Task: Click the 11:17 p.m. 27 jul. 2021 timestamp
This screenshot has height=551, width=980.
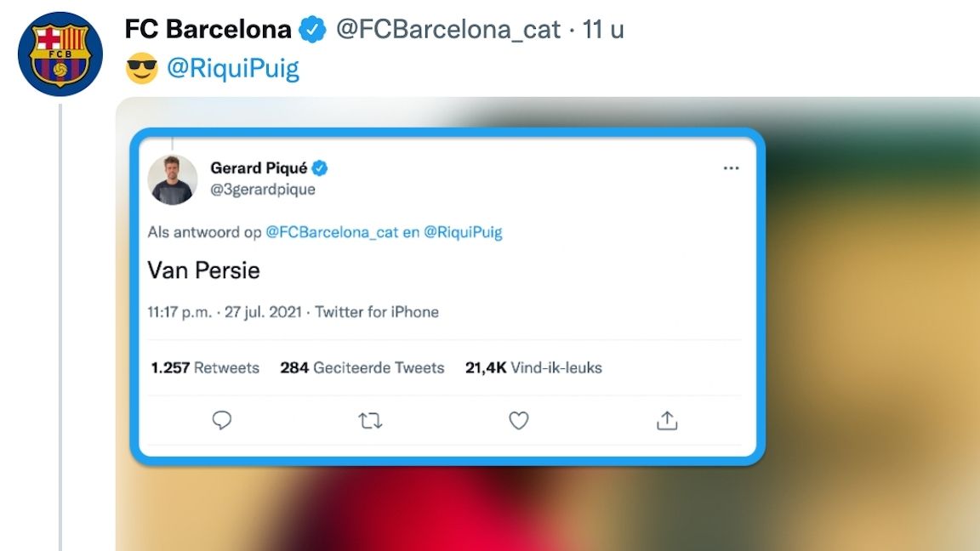Action: 225,312
